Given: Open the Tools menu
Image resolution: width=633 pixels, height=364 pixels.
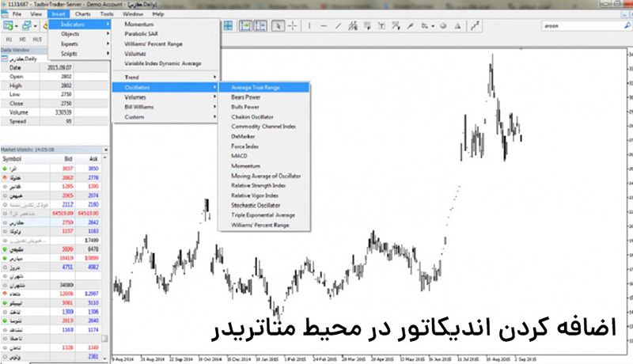Looking at the screenshot, I should coord(107,13).
